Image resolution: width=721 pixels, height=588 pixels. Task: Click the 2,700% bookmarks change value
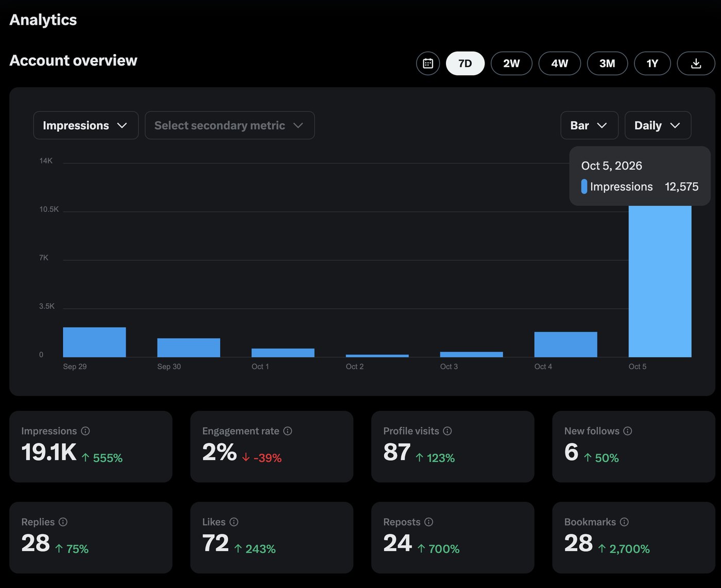tap(629, 549)
